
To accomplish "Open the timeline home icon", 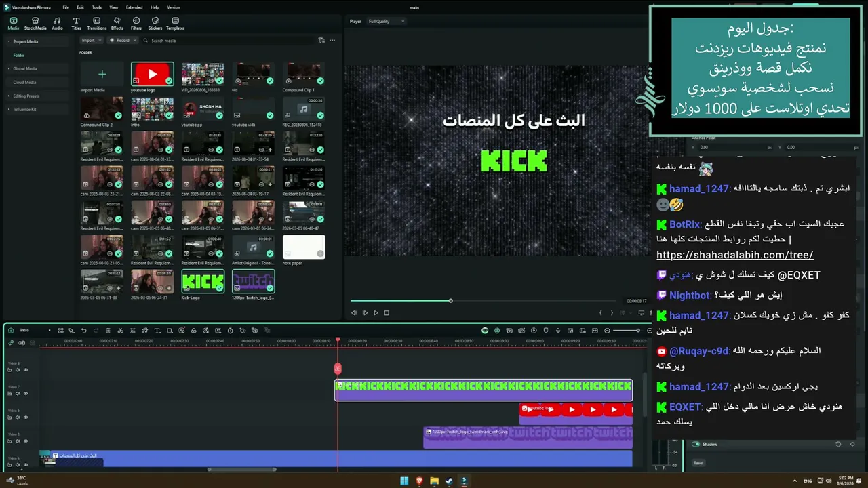I will coord(12,331).
